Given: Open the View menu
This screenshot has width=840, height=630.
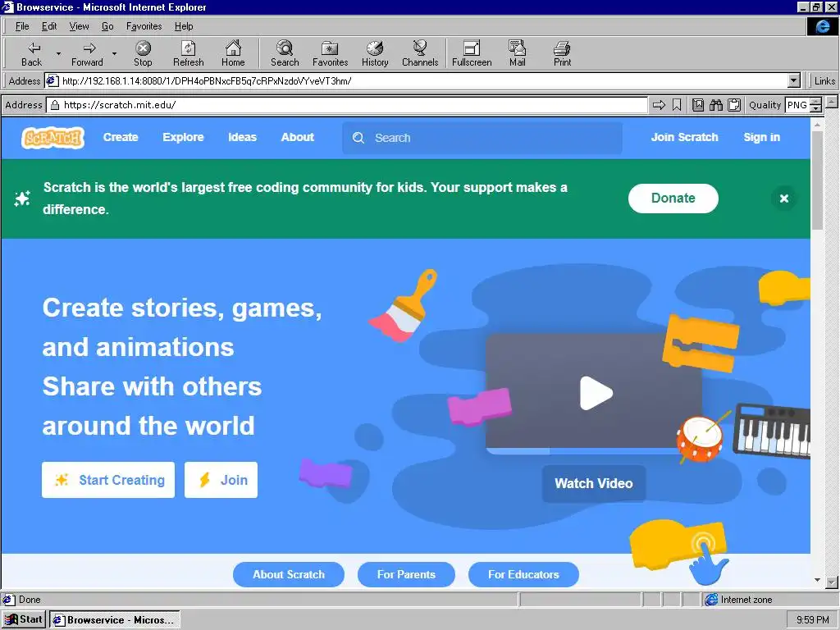Looking at the screenshot, I should tap(80, 26).
